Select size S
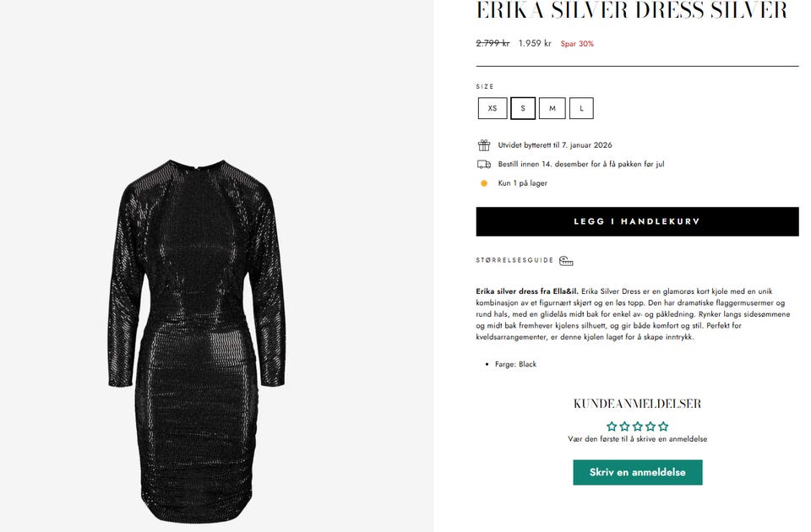This screenshot has width=811, height=532. click(x=523, y=108)
